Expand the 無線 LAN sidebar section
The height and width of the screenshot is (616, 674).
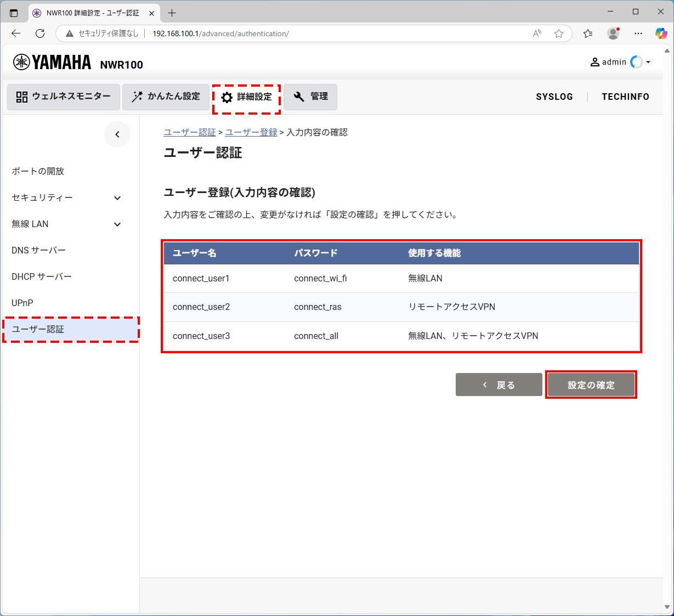(117, 224)
